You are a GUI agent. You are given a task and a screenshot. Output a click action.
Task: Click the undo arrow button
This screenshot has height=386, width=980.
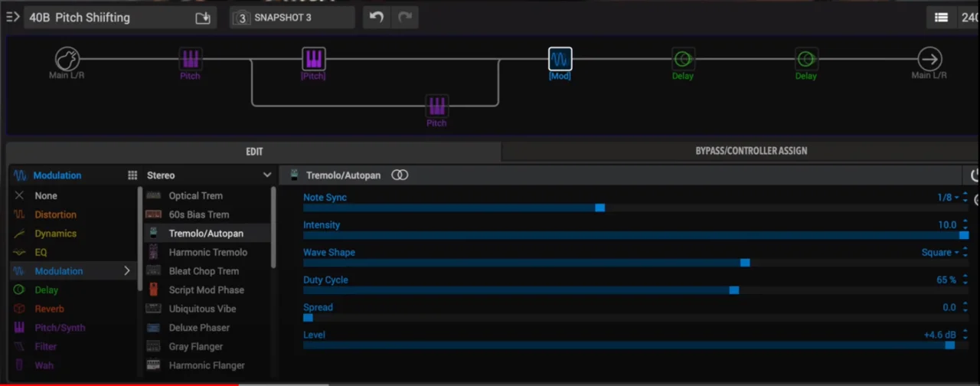point(376,18)
